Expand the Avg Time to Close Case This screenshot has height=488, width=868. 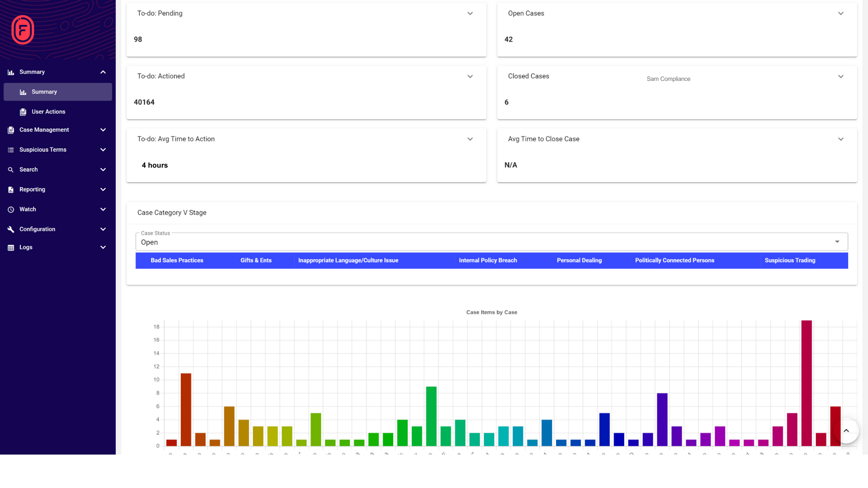tap(841, 139)
